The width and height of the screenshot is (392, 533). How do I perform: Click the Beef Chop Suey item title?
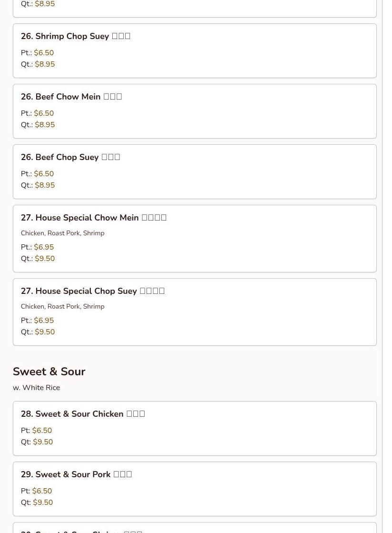70,157
